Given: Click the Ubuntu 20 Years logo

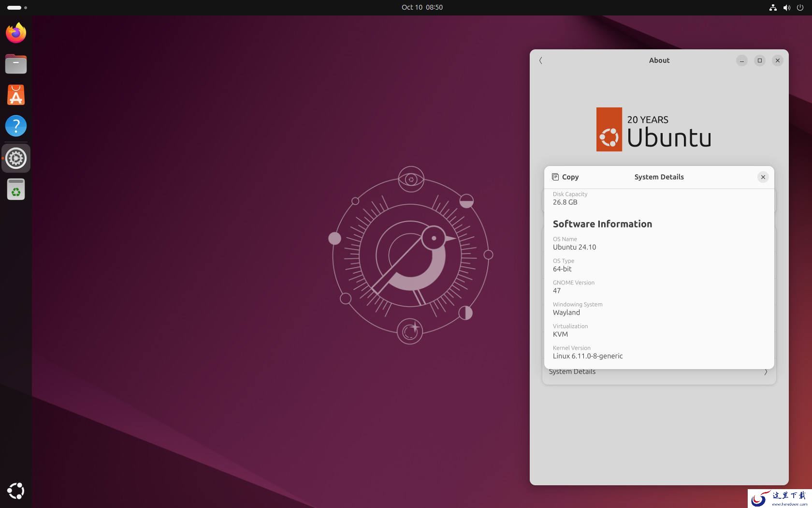Looking at the screenshot, I should 653,129.
